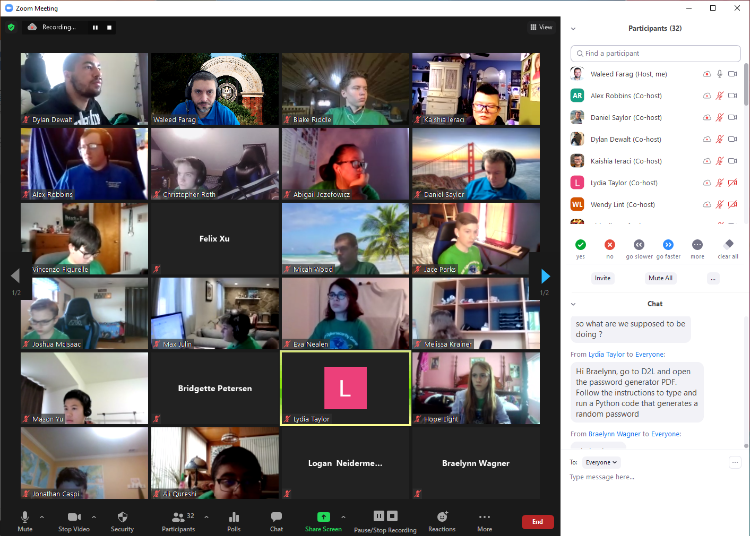750x536 pixels.
Task: Click the clear all icon
Action: pyautogui.click(x=728, y=244)
